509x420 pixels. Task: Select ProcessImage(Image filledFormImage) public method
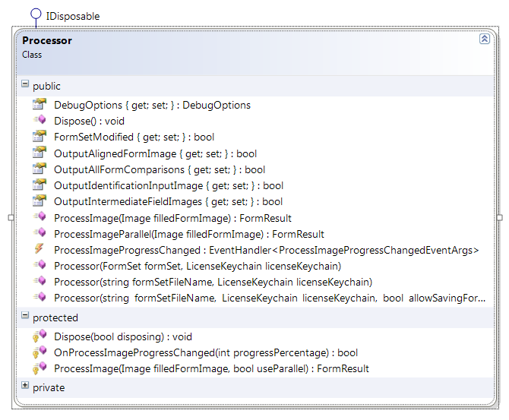click(172, 218)
